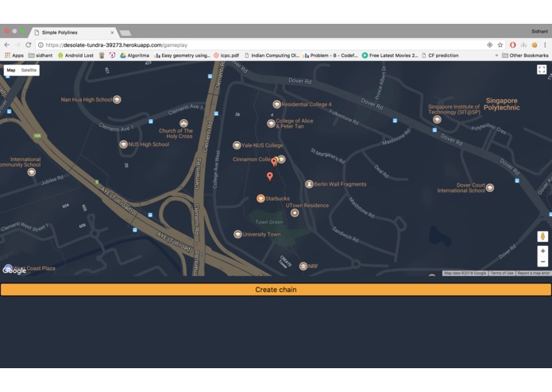Viewport: 552px width, 392px height.
Task: Expand hidden bookmarks overflow chevron
Action: pyautogui.click(x=496, y=56)
